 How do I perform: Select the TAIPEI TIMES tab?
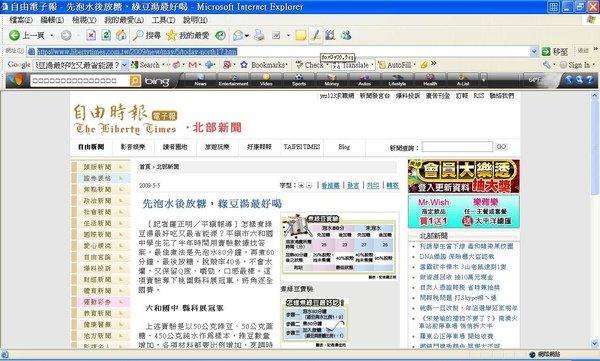coord(302,147)
